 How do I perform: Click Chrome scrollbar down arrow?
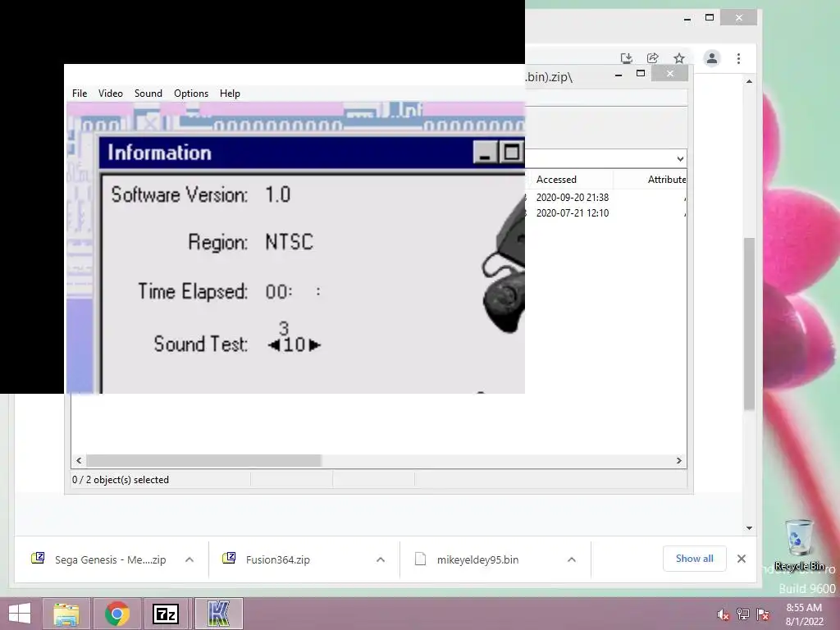point(749,527)
